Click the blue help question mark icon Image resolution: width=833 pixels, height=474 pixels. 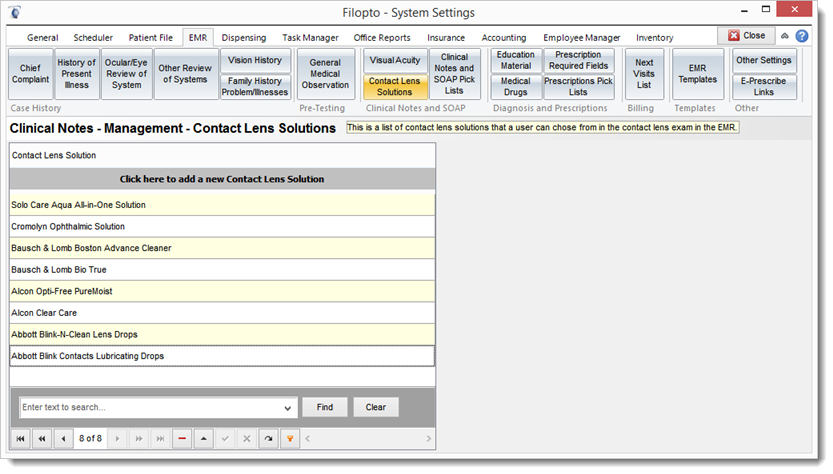pyautogui.click(x=802, y=36)
